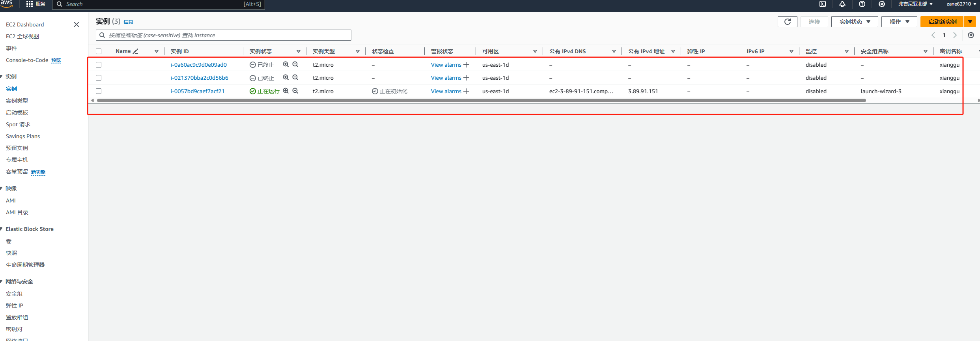Zoom out on i-0057bd9caef7acf21 state

tap(295, 91)
